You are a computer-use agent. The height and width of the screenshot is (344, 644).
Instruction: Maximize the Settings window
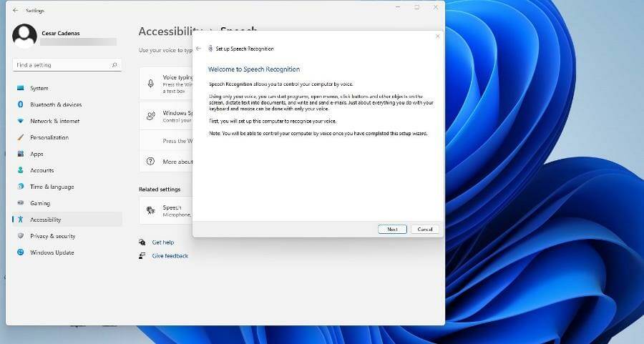point(417,7)
